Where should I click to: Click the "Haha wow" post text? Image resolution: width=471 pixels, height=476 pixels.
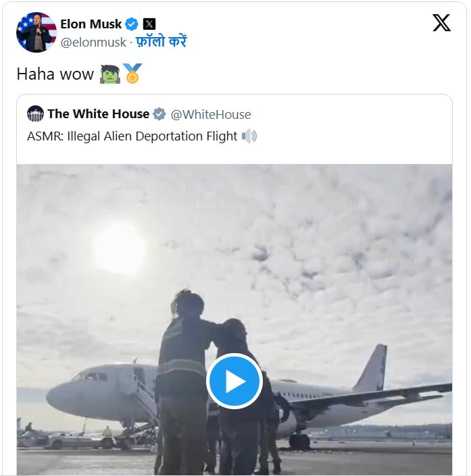pyautogui.click(x=55, y=74)
